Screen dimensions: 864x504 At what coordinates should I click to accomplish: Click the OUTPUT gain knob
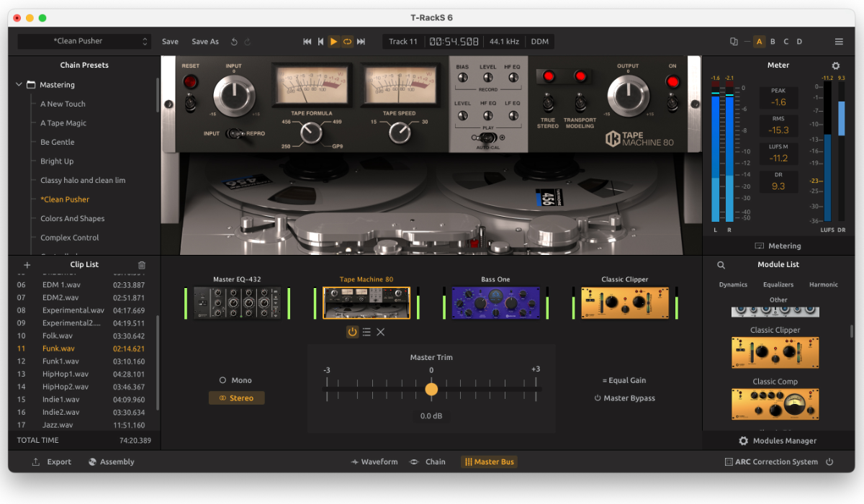[x=628, y=96]
